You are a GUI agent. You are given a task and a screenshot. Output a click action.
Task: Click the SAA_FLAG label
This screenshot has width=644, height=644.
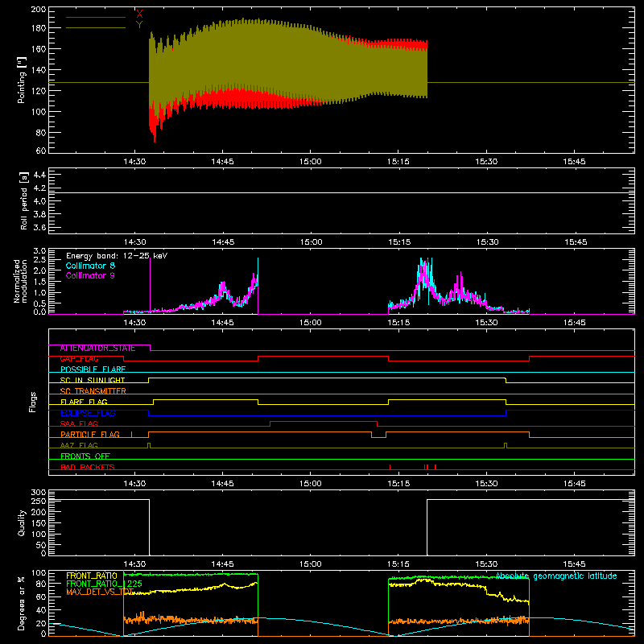(x=79, y=424)
